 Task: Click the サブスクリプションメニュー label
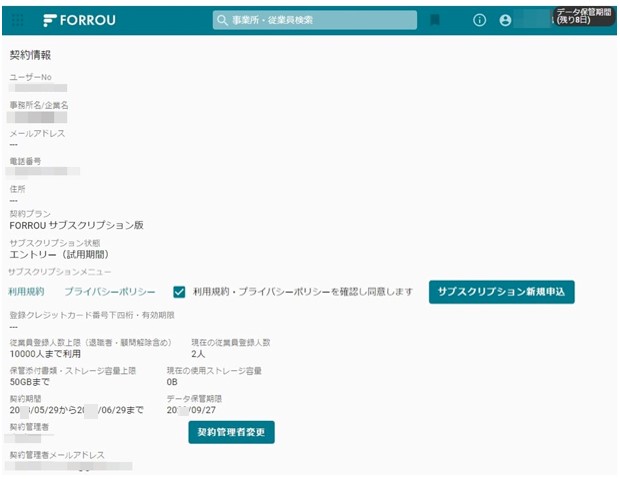point(60,272)
